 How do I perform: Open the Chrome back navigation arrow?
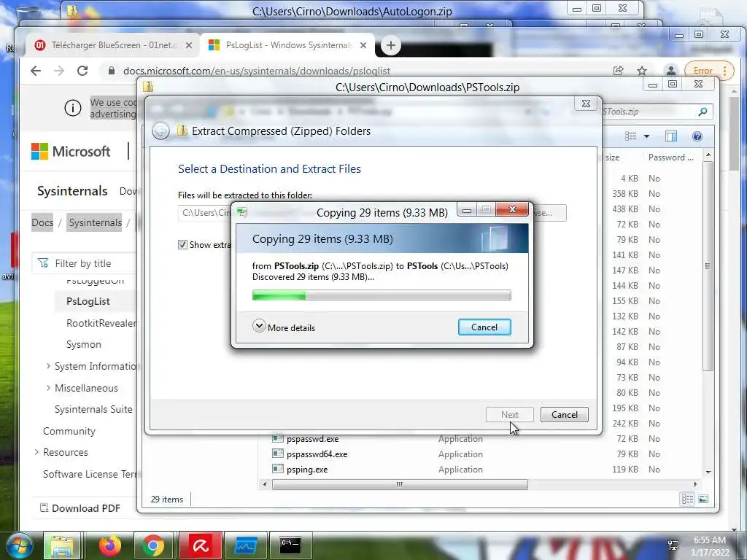36,71
